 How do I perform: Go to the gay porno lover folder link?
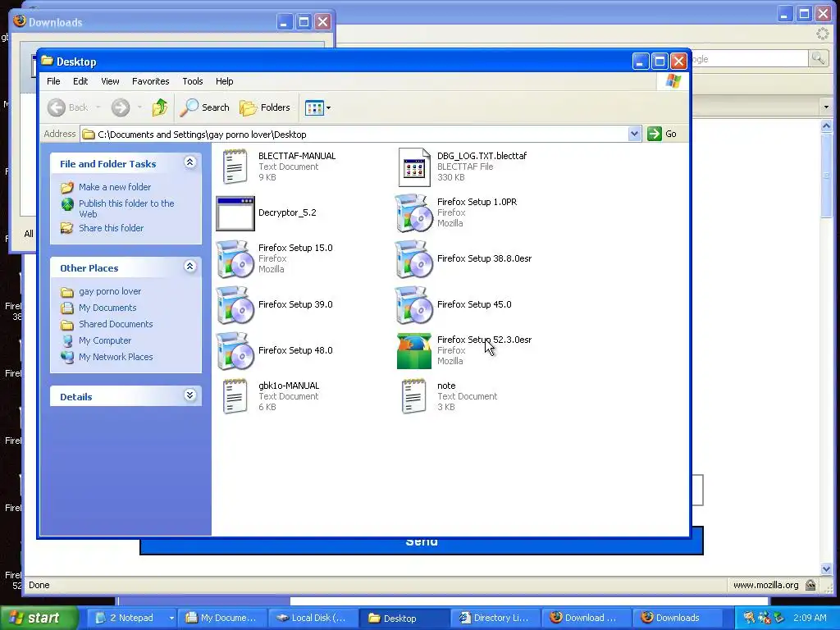110,291
